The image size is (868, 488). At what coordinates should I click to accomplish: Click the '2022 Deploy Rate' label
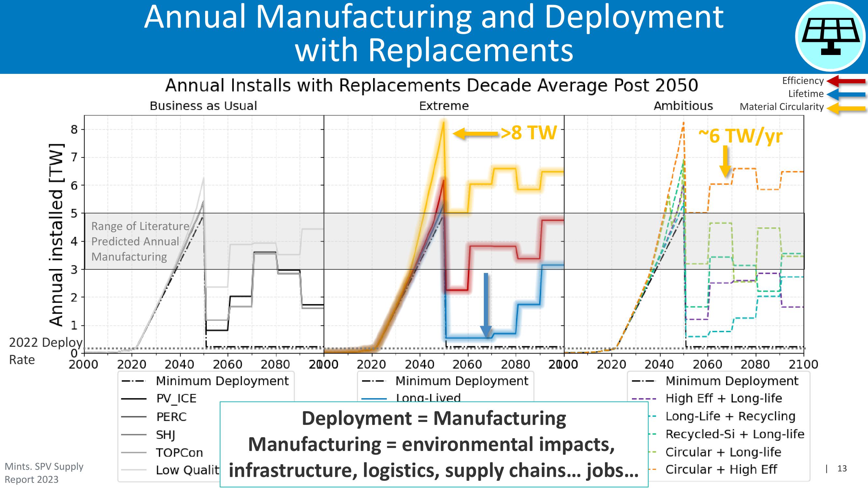point(46,351)
